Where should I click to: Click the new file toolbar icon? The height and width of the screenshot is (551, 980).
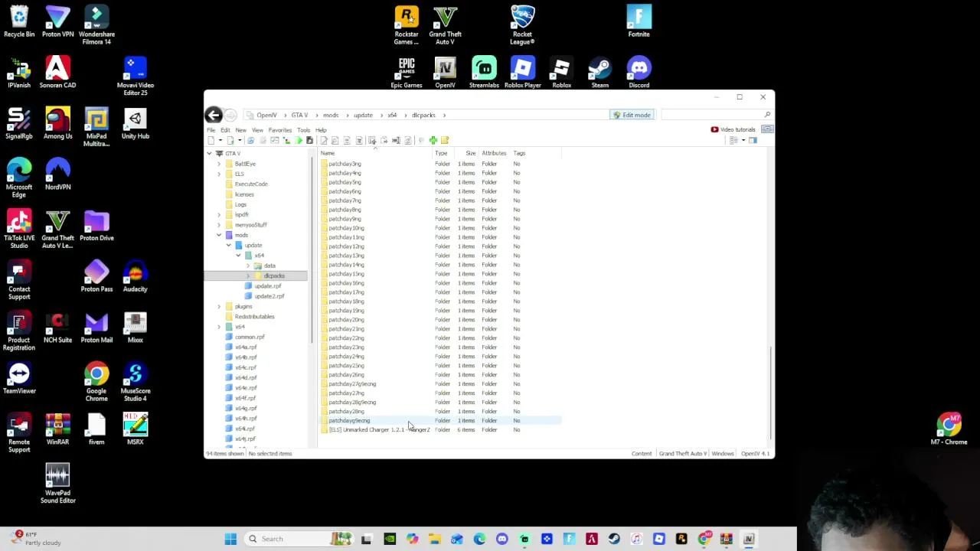pyautogui.click(x=211, y=140)
